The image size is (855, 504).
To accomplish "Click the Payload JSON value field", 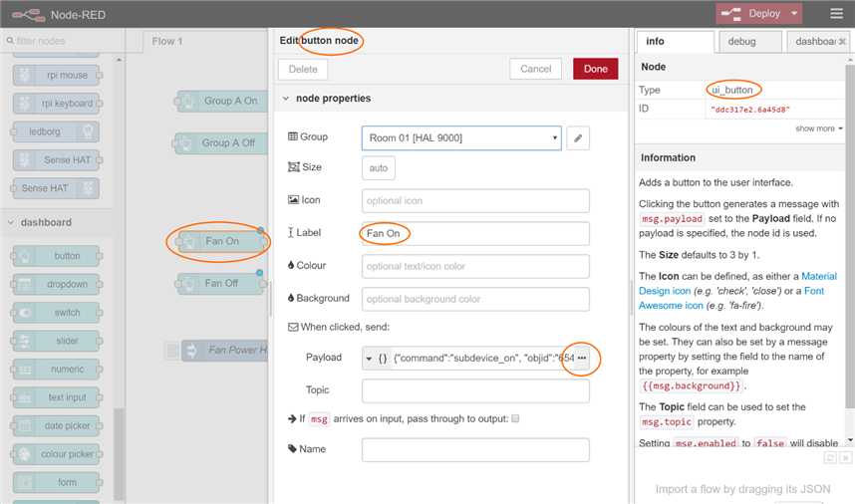I will tap(483, 358).
